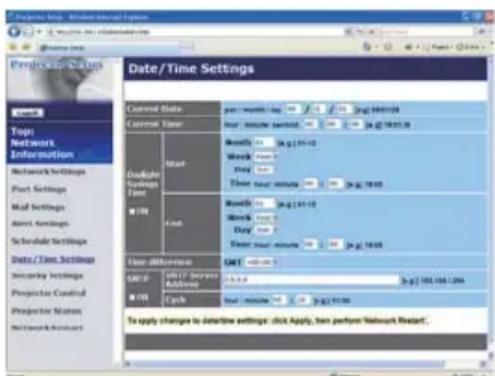Viewport: 495px width, 376px height.
Task: Click the End Month field
Action: pos(264,203)
